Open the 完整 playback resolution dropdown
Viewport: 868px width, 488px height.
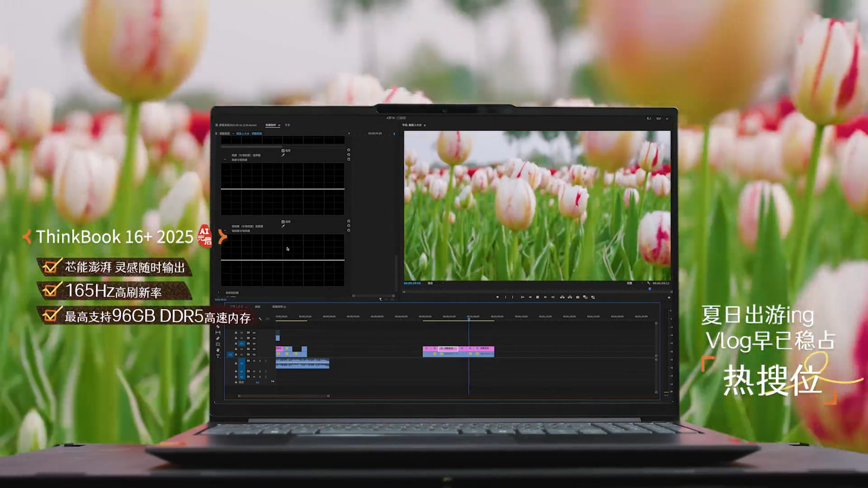(x=635, y=283)
